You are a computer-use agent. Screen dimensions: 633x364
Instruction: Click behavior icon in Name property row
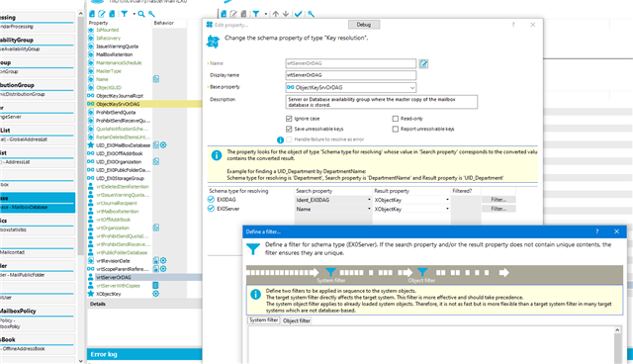tap(156, 79)
